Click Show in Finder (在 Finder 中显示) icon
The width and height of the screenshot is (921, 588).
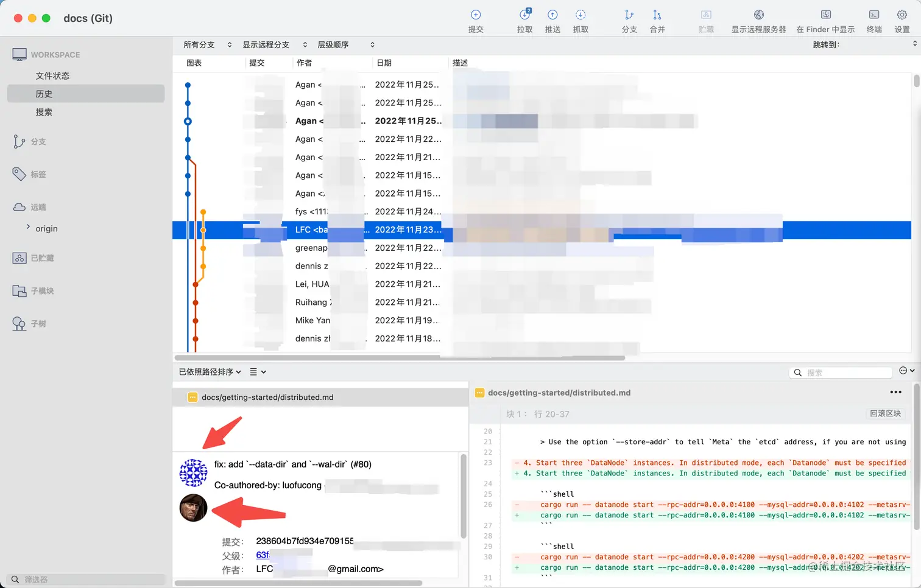tap(826, 15)
